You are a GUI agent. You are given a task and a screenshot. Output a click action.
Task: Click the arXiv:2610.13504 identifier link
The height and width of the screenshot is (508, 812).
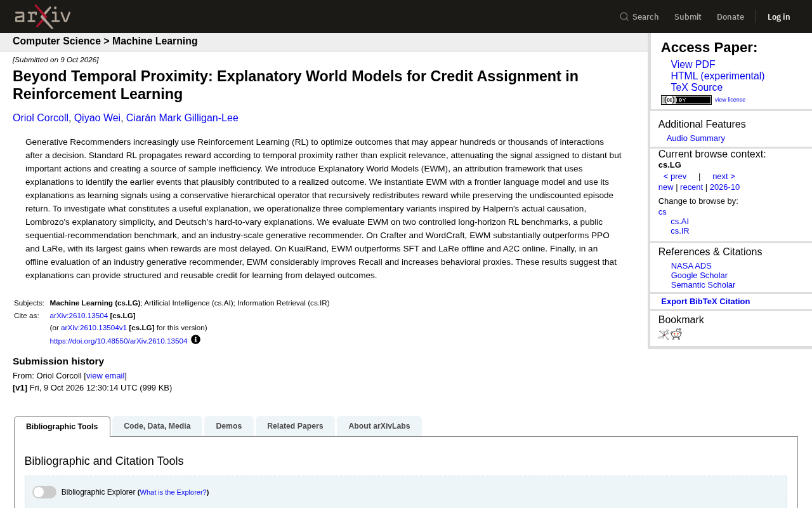79,316
